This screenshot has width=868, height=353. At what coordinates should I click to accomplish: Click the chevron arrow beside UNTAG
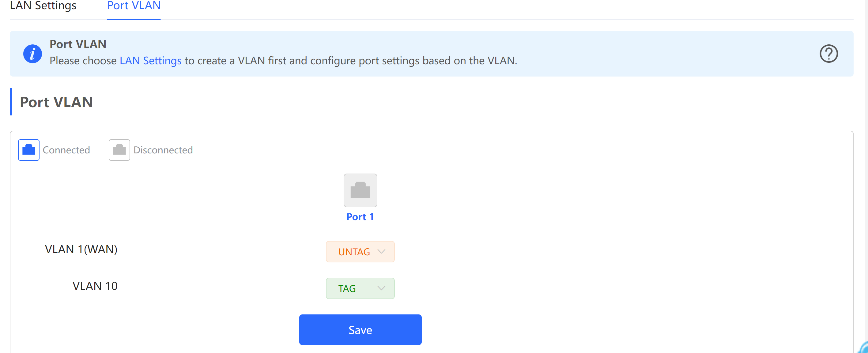(x=381, y=252)
